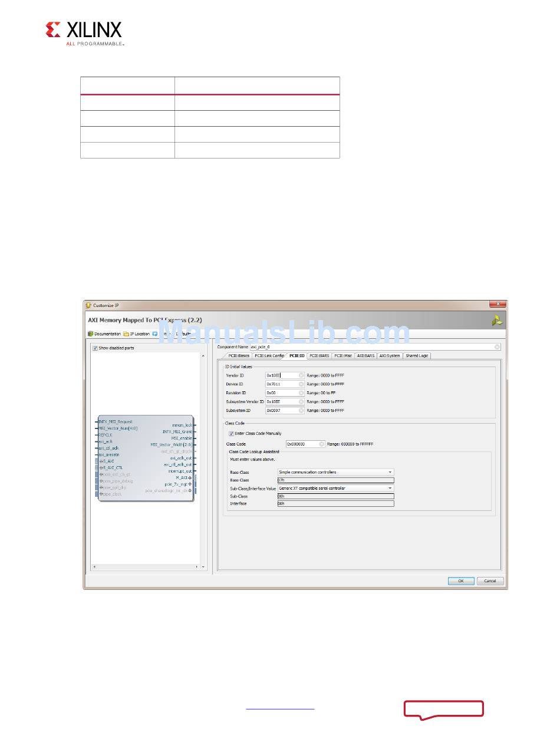
Task: Open the AXI:BARS tab
Action: coord(365,356)
